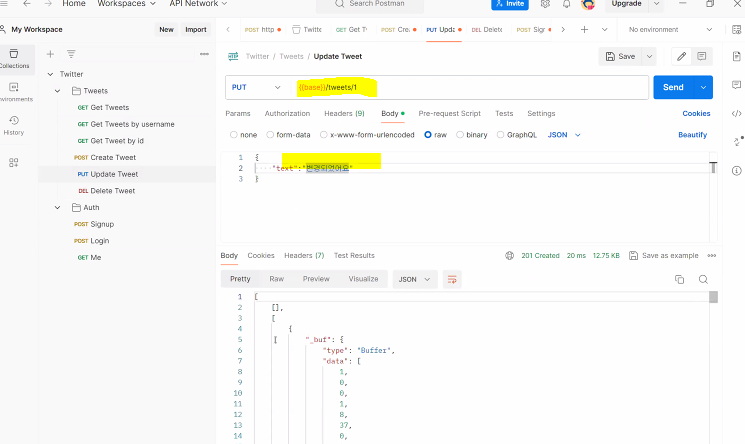745x444 pixels.
Task: Open the No environment dropdown
Action: 670,29
